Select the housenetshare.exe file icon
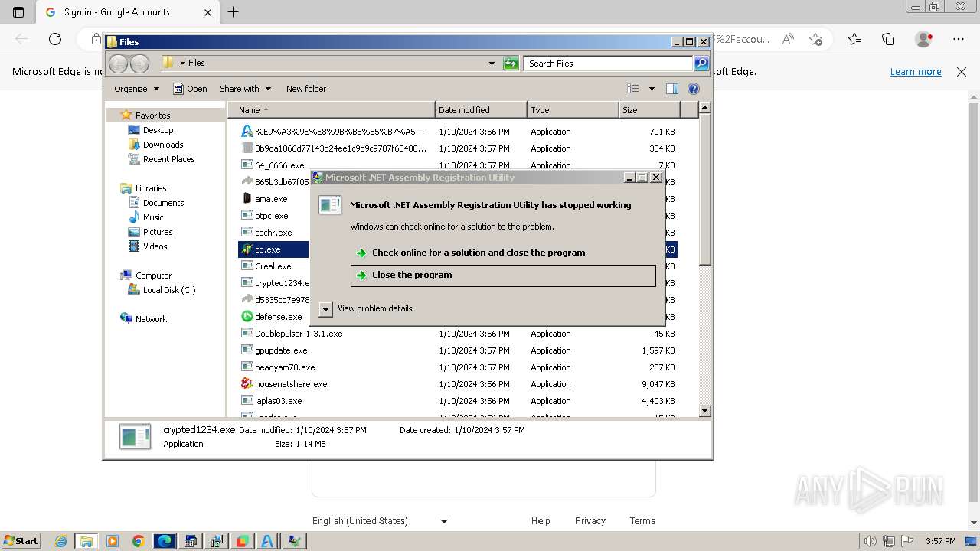 247,384
